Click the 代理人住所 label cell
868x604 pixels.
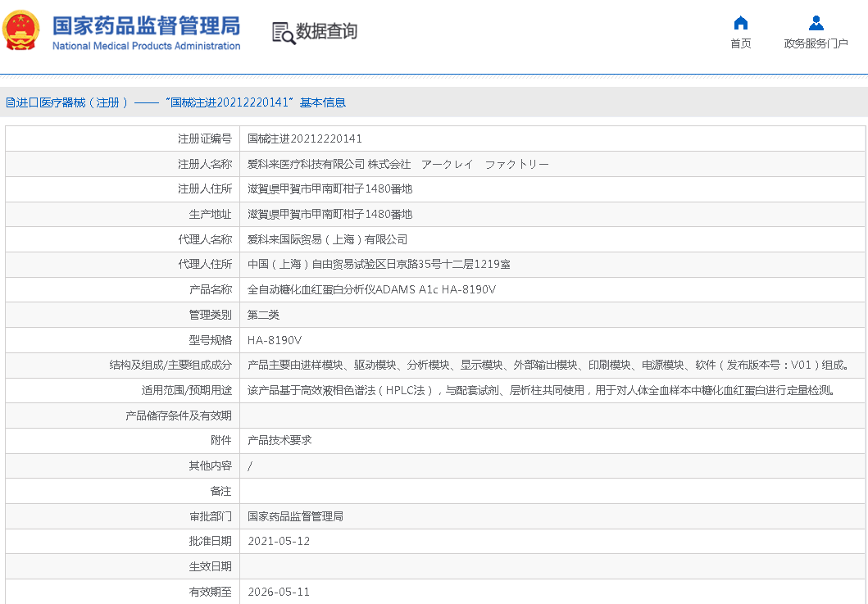click(x=122, y=264)
